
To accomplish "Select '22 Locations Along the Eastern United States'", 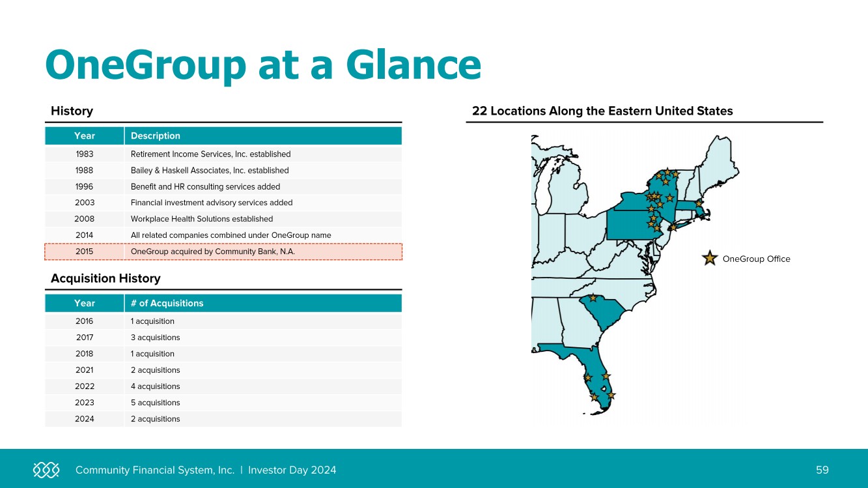I will click(x=602, y=111).
